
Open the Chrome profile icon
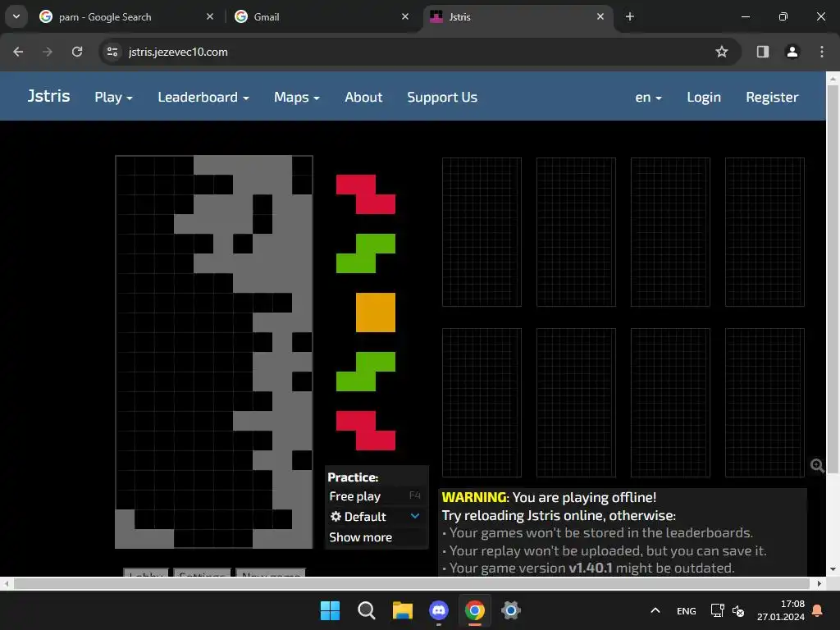pyautogui.click(x=792, y=52)
